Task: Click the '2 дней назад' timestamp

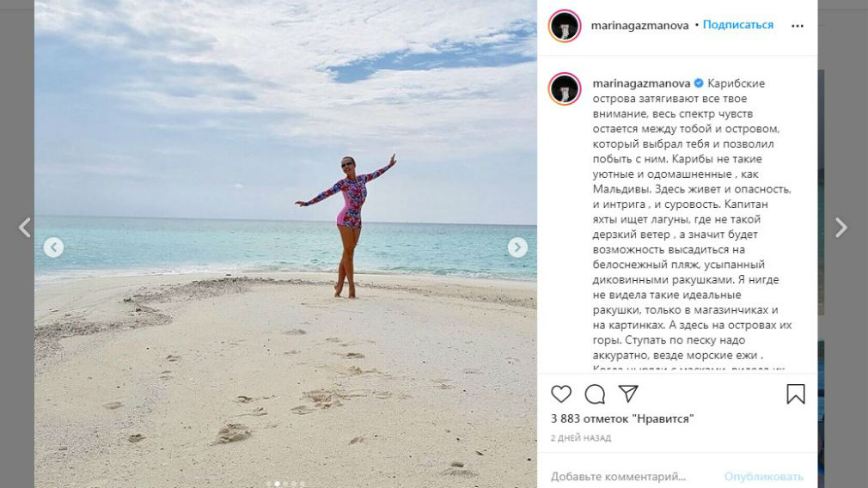Action: pos(580,438)
